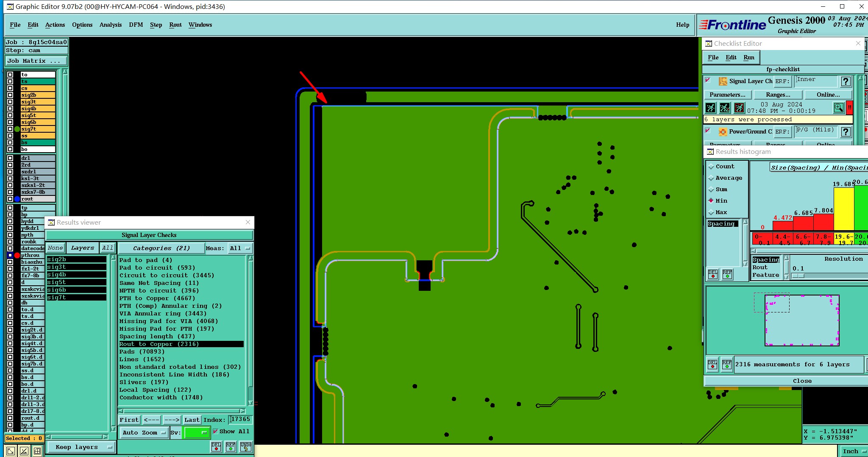This screenshot has width=868, height=457.
Task: Click the Frontline logo
Action: point(732,25)
